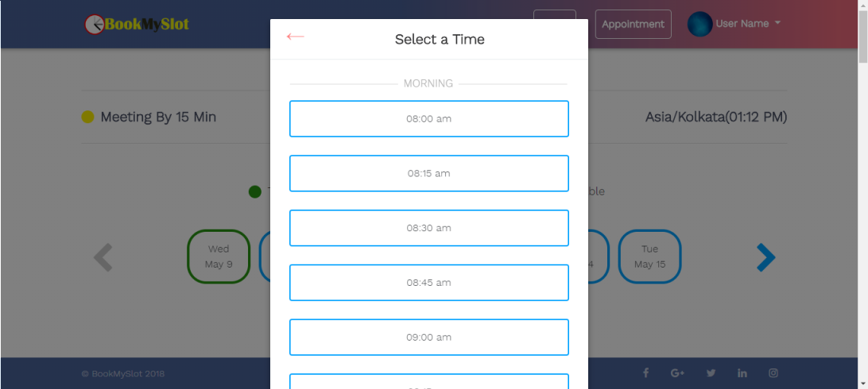Open the Appointment nav item

tap(633, 24)
